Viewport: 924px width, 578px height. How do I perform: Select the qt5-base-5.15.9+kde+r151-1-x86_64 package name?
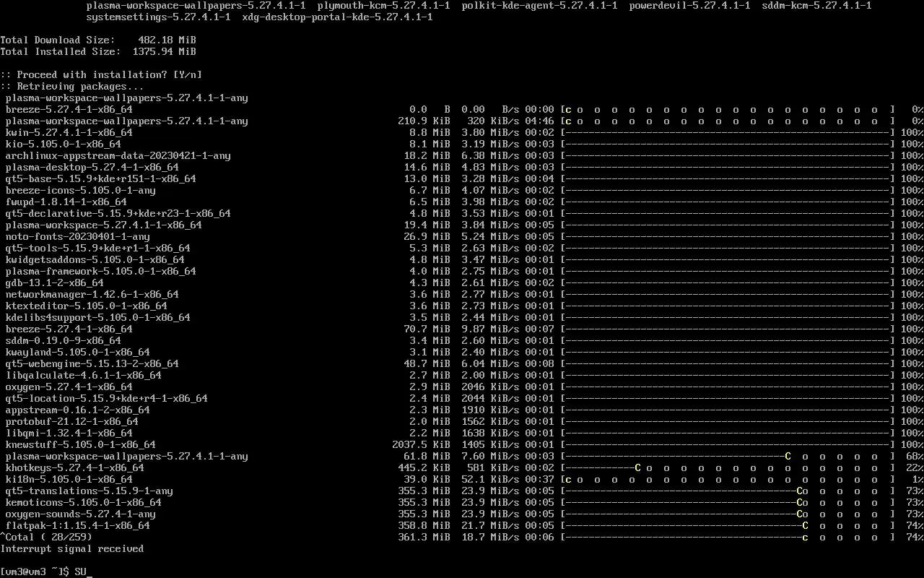point(101,179)
